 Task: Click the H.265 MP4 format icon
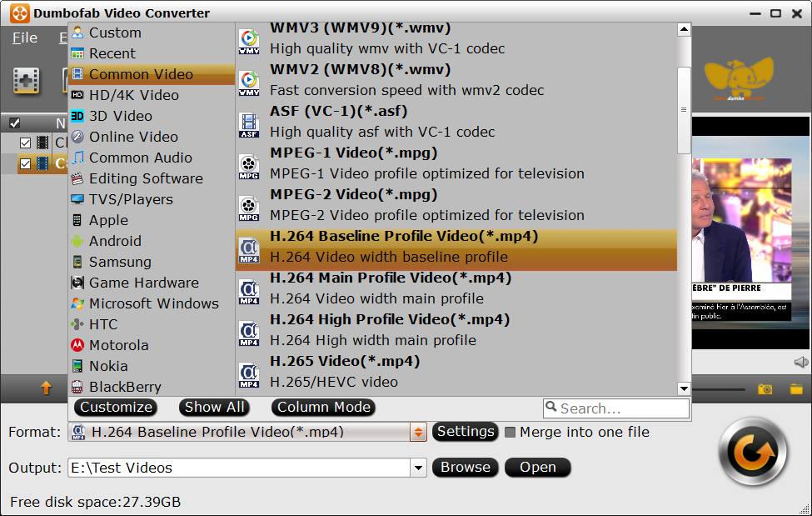(249, 375)
